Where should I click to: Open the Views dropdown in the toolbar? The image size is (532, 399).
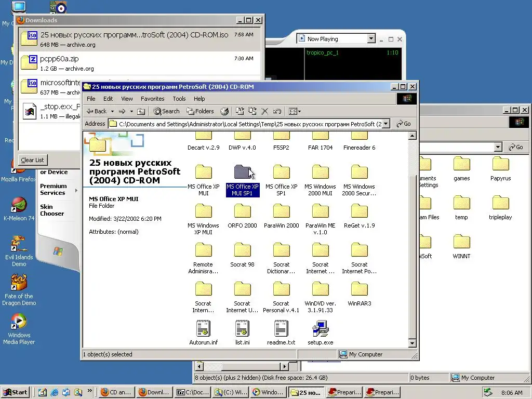[x=295, y=111]
